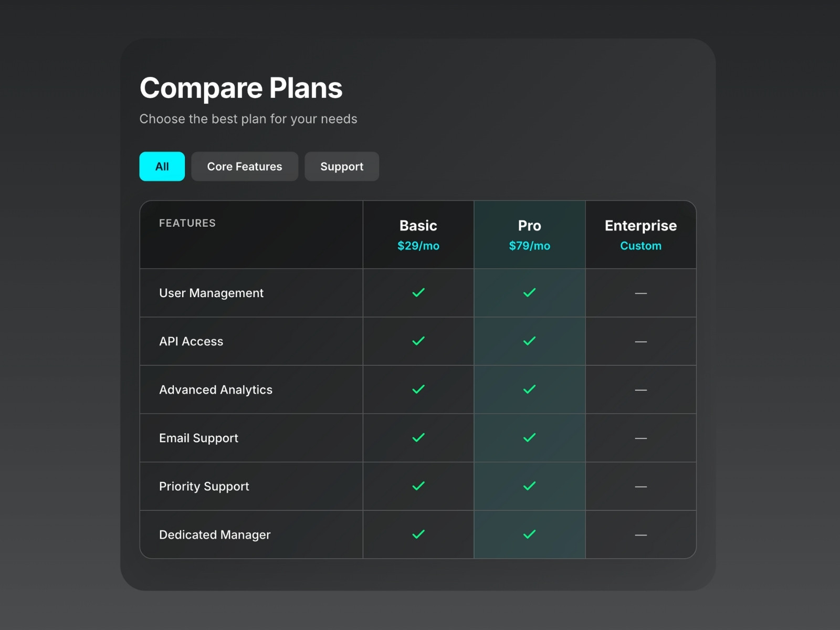Screen dimensions: 840x630
Task: Click the Advanced Analytics feature label
Action: tap(216, 390)
